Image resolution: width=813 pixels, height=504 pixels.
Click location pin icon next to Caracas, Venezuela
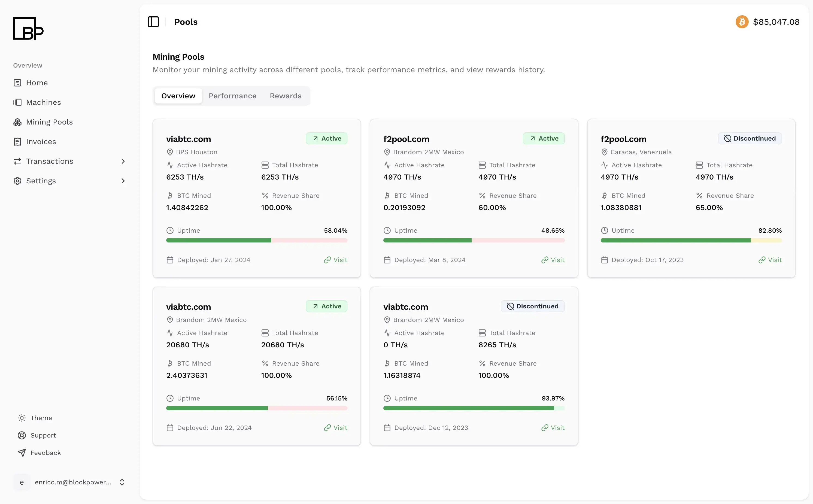[x=604, y=152]
